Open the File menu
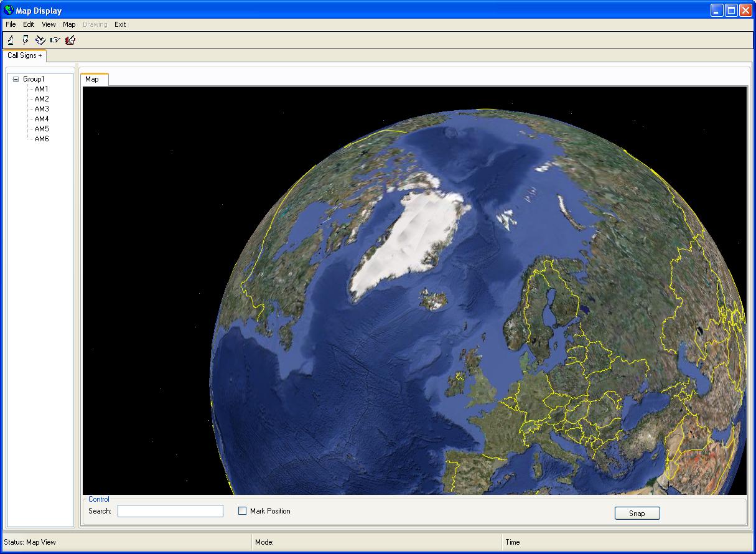The height and width of the screenshot is (554, 756). click(11, 24)
